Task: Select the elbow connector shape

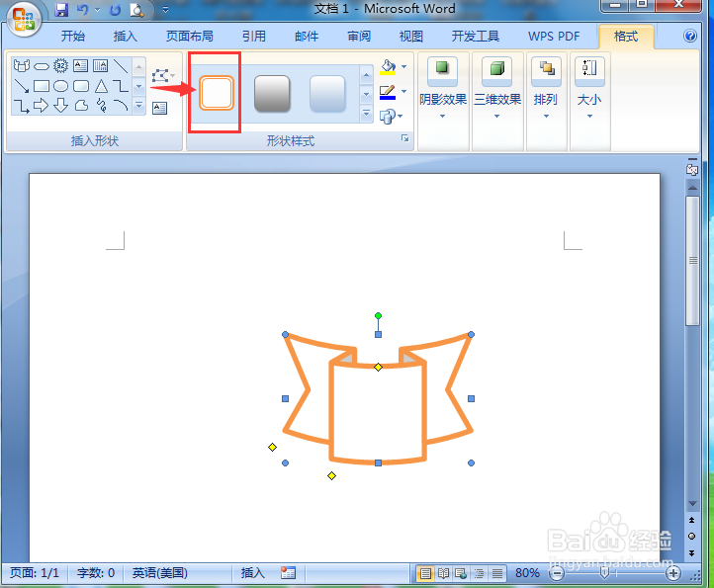Action: tap(121, 86)
